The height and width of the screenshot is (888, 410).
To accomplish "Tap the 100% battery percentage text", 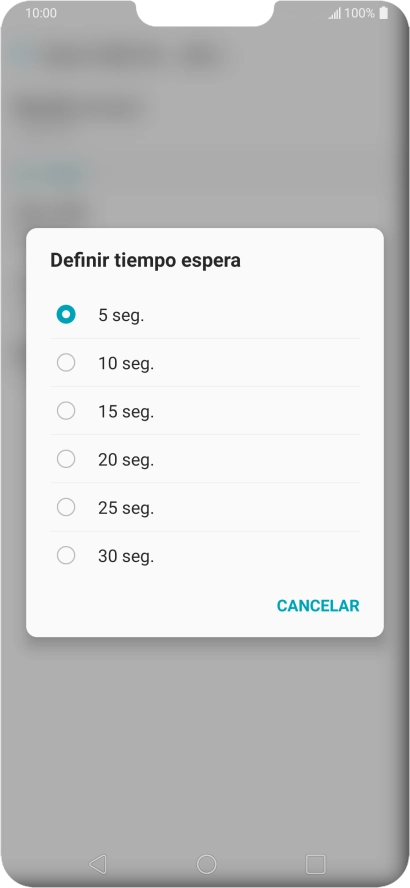I will coord(360,13).
